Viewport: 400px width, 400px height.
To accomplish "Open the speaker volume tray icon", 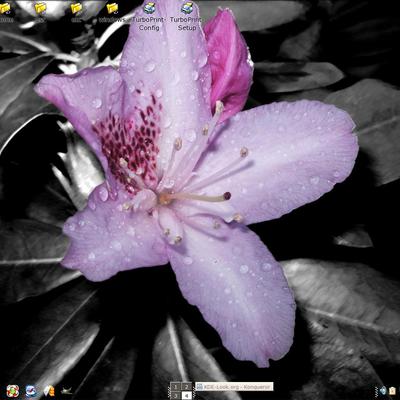I will pos(383,390).
